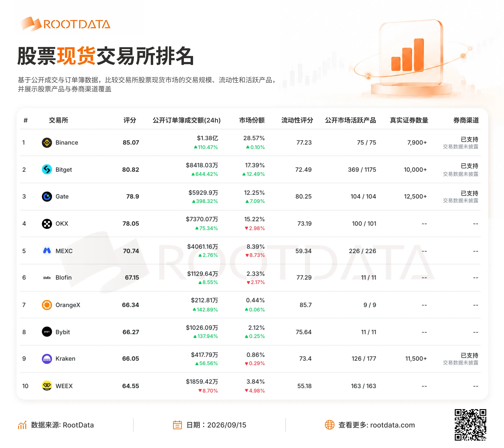Click the 交易所 column header
Image resolution: width=504 pixels, height=448 pixels.
58,120
